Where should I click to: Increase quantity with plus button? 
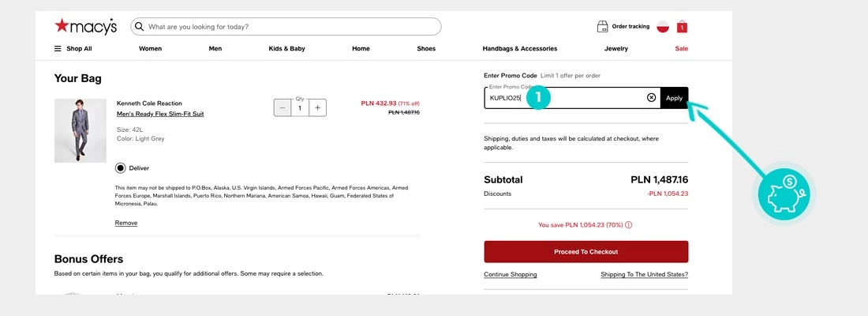[x=317, y=107]
